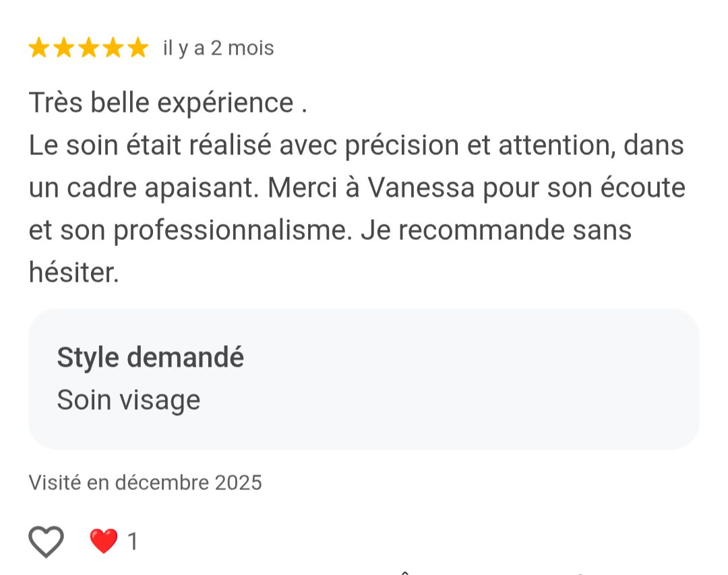Click the fifth yellow rating star

(x=138, y=49)
